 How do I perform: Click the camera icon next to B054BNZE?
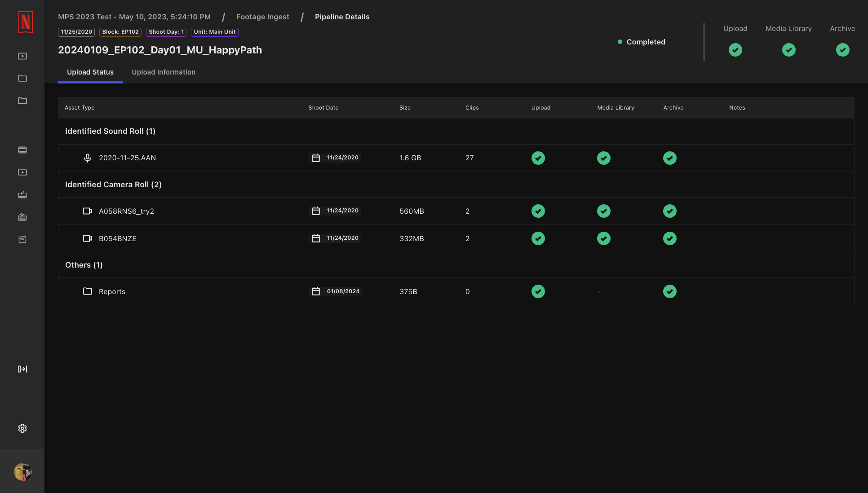pos(87,238)
